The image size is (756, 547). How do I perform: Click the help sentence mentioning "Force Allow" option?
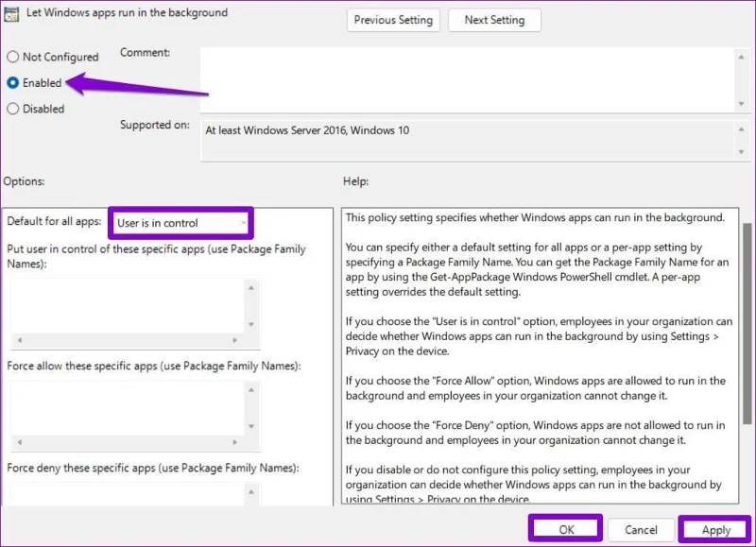click(x=535, y=388)
